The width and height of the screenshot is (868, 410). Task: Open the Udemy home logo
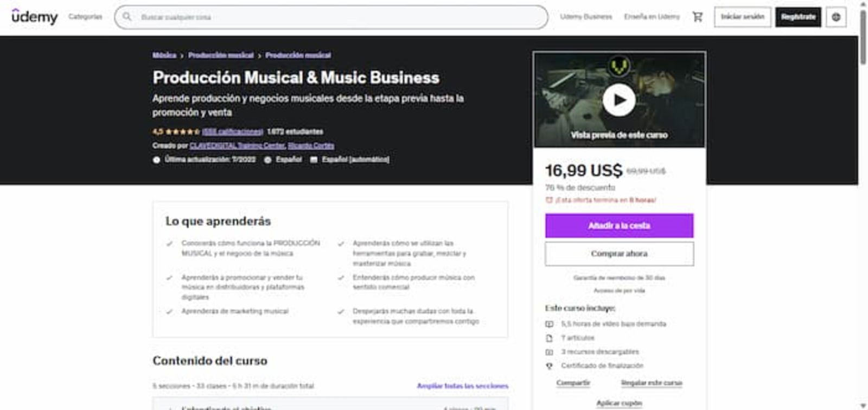point(35,17)
